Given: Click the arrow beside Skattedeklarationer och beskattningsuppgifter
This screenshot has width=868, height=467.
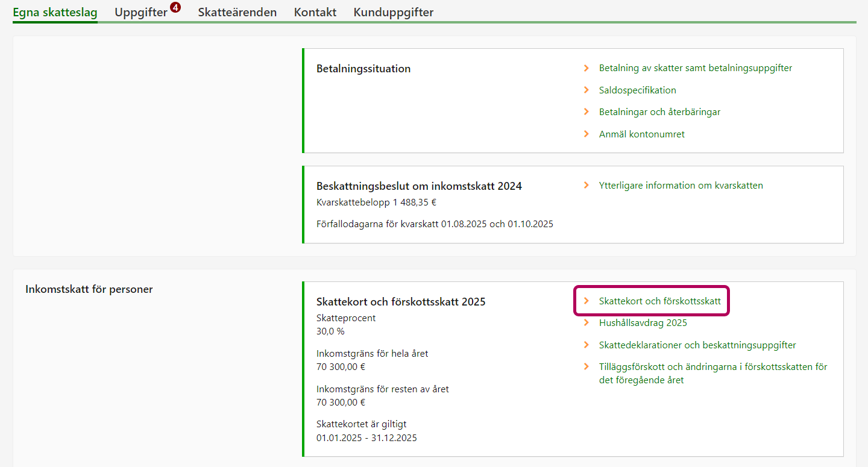Looking at the screenshot, I should coord(586,345).
